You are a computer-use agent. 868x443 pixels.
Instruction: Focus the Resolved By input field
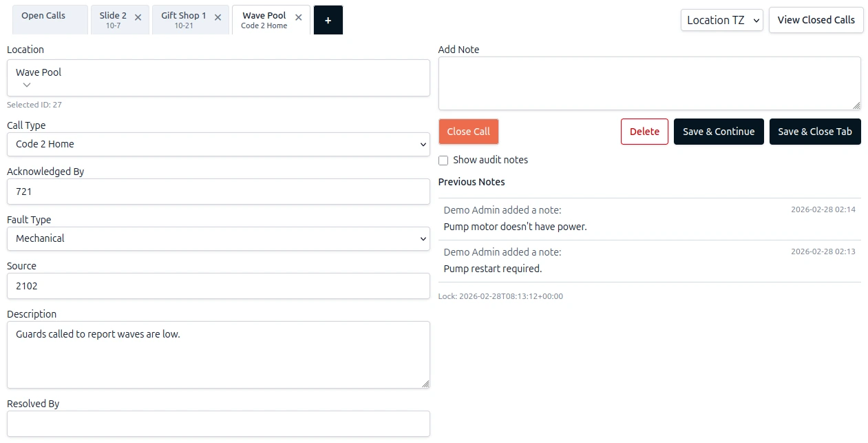coord(218,423)
